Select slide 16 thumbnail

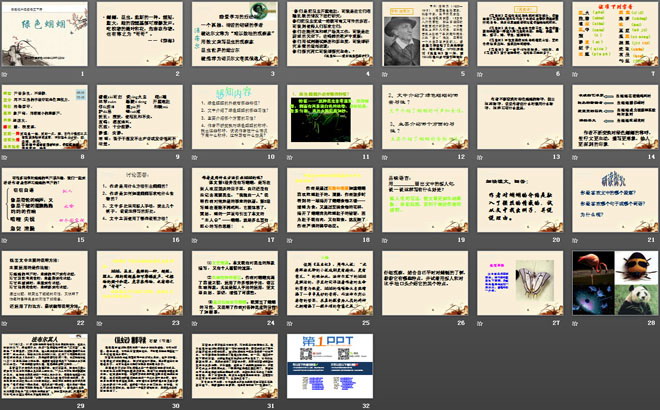pyautogui.click(x=140, y=200)
